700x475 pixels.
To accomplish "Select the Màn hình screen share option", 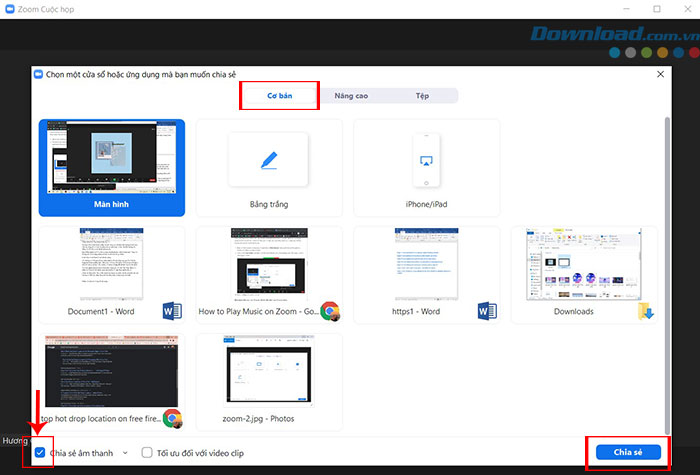I will tap(112, 168).
